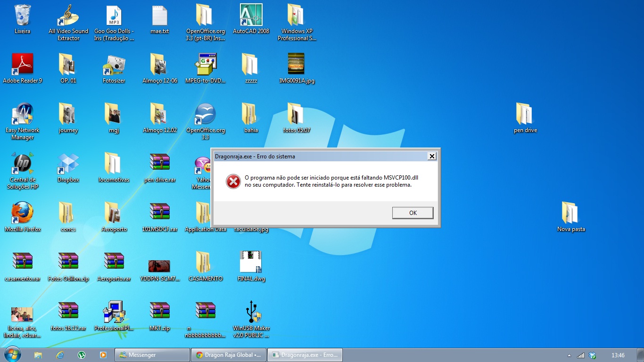This screenshot has height=362, width=644.
Task: Select the OpenOffice.org 3.3 shortcut
Action: (x=205, y=115)
